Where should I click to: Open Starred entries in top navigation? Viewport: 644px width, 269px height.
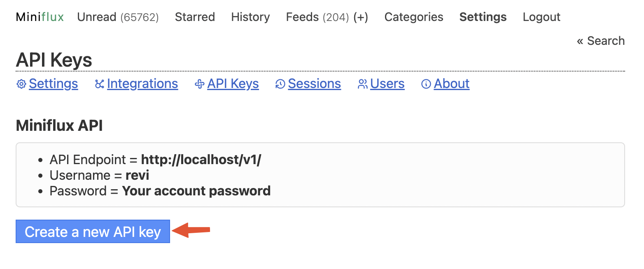pyautogui.click(x=195, y=17)
